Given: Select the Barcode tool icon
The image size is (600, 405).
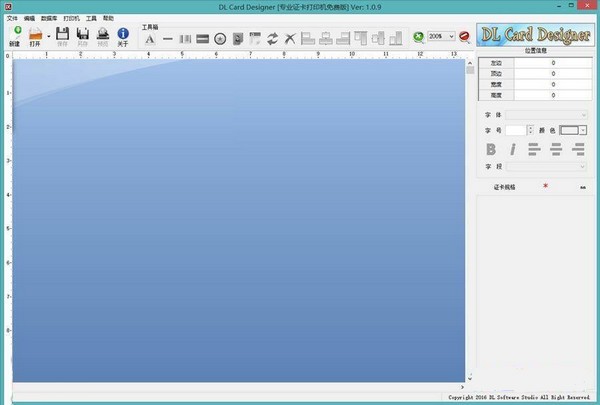Looking at the screenshot, I should [185, 39].
